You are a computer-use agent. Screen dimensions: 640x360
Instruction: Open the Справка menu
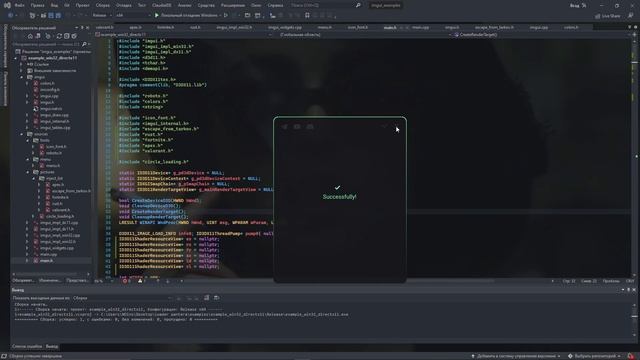[275, 5]
